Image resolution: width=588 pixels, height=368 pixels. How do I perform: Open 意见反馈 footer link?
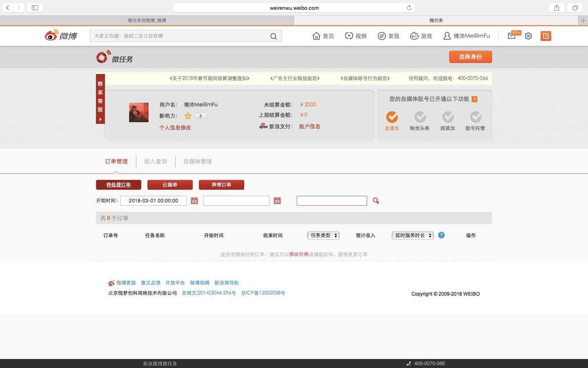(151, 283)
